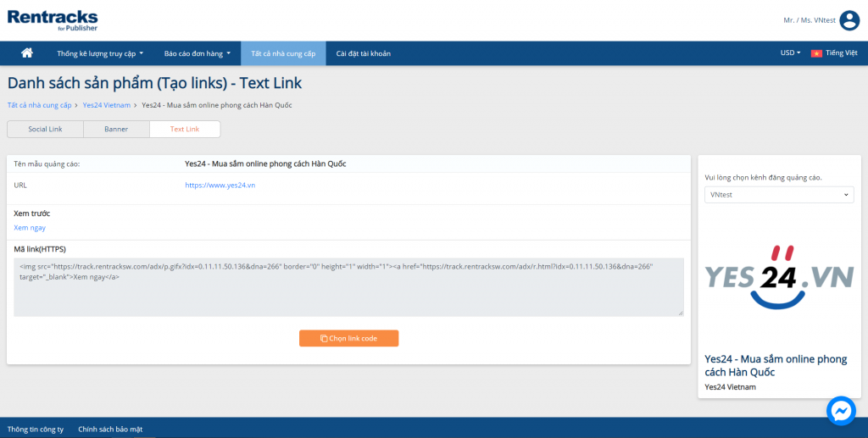The image size is (868, 438).
Task: Expand Báo cáo đơn hàng menu
Action: click(198, 53)
